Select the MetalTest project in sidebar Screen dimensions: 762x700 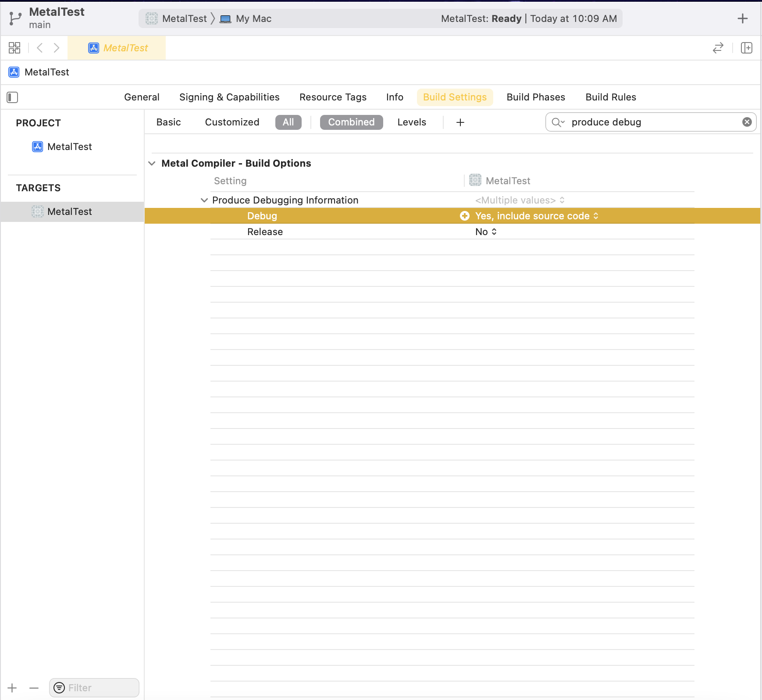(x=69, y=147)
